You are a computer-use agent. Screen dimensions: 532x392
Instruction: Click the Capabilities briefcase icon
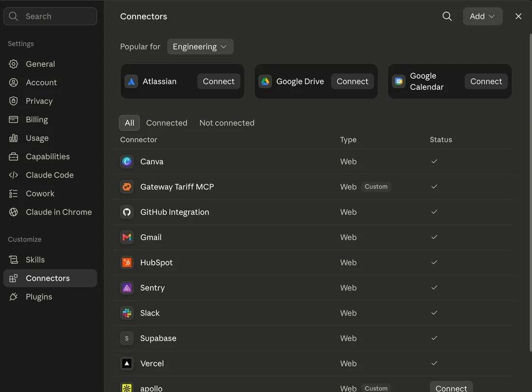tap(13, 156)
